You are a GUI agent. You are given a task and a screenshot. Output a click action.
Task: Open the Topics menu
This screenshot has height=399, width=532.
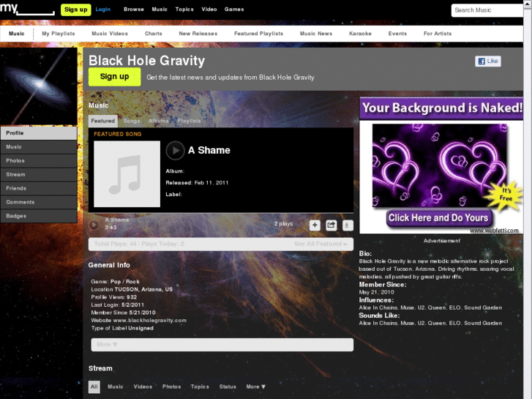click(184, 10)
